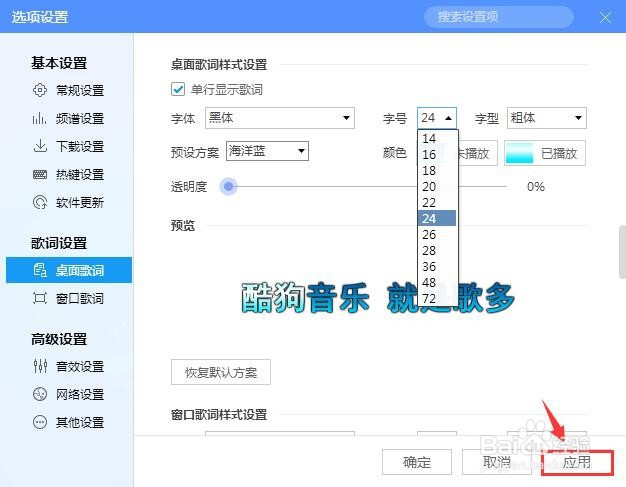
Task: Apply changes with the 应用 button
Action: [x=577, y=462]
